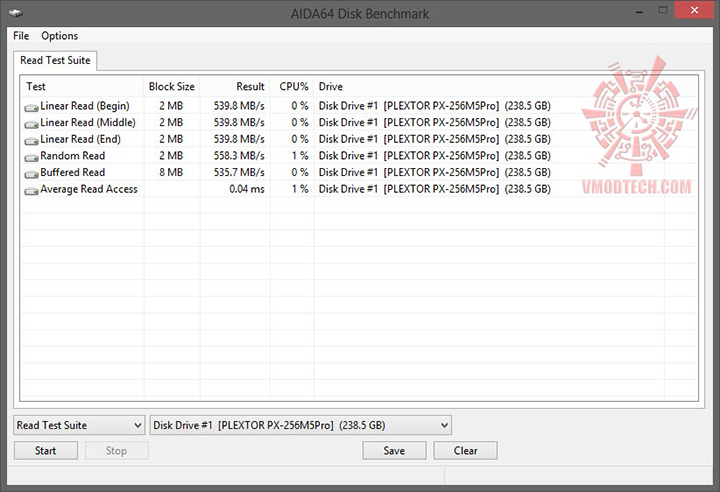Image resolution: width=720 pixels, height=492 pixels.
Task: Select the Buffered Read row label
Action: (73, 172)
